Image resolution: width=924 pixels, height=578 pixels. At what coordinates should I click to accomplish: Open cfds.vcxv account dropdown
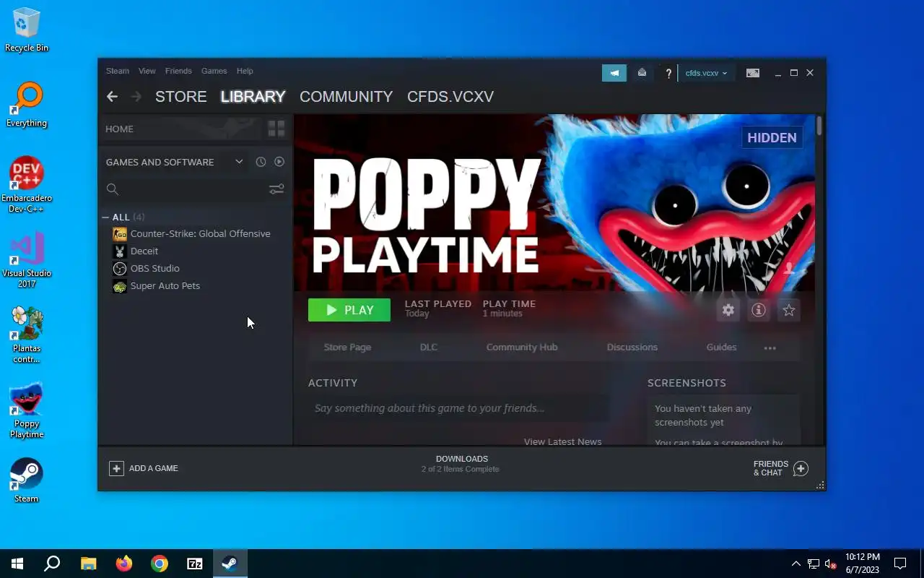click(x=706, y=73)
